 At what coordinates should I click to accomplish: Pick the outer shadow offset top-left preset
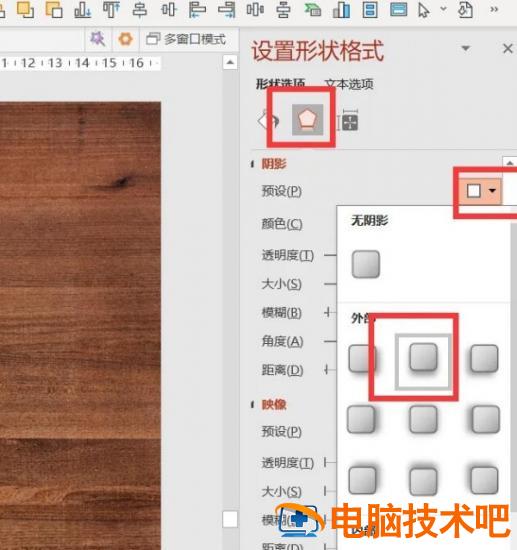(484, 480)
